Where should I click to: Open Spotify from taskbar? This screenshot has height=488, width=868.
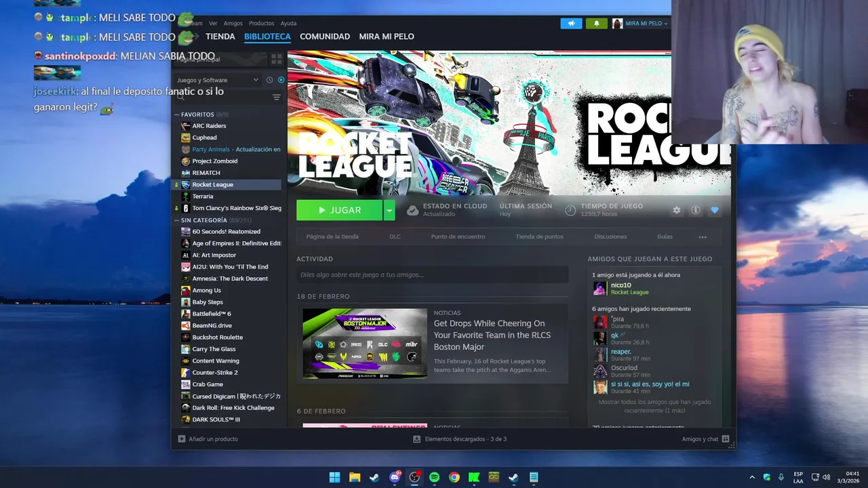434,477
